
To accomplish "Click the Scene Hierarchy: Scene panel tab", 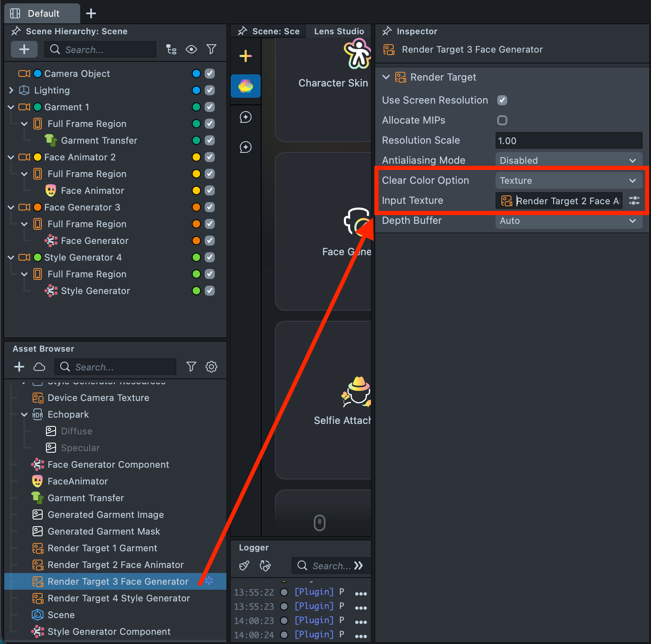I will click(x=76, y=31).
